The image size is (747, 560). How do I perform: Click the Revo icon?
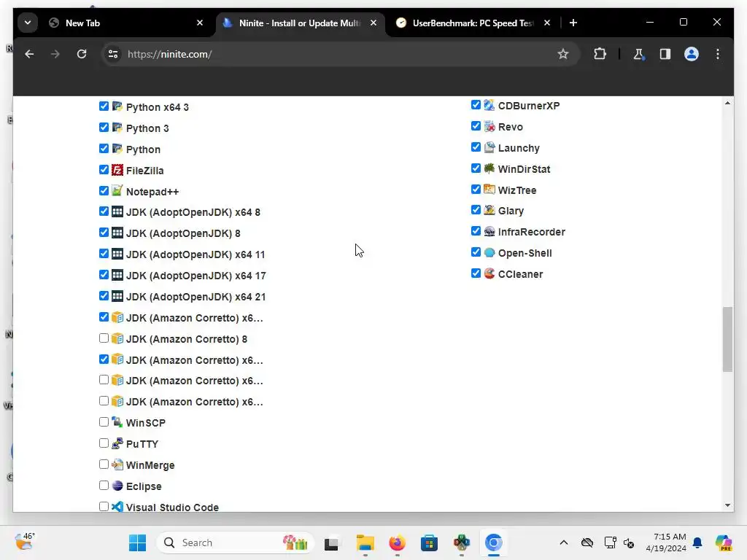(x=489, y=127)
